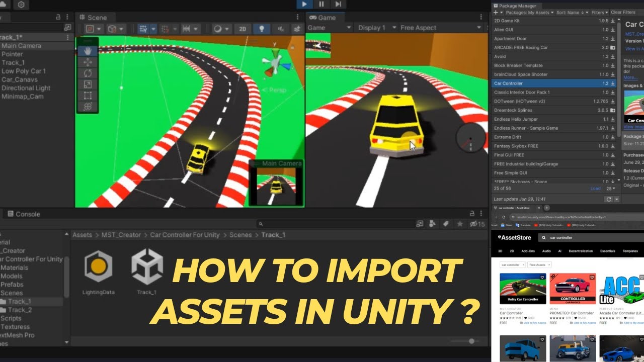Select Minimap_Cam in Hierarchy
The image size is (644, 362).
[23, 97]
